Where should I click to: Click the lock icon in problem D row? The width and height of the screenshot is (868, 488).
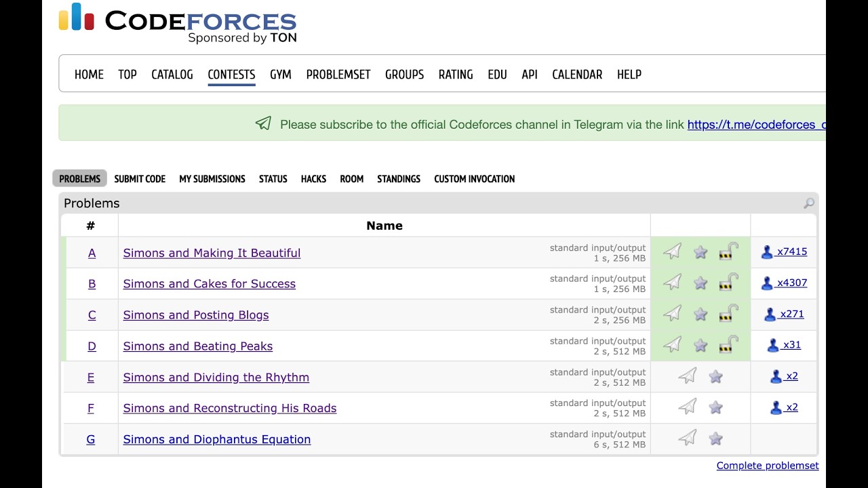click(x=728, y=345)
